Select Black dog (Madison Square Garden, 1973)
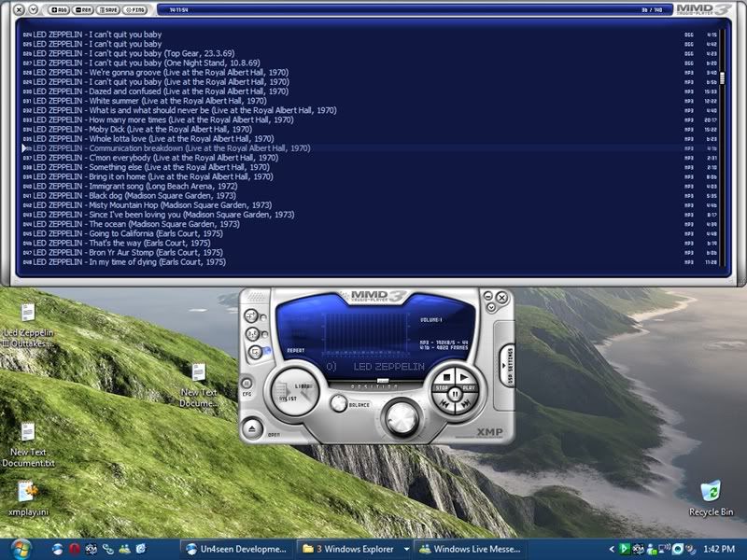 (369, 196)
